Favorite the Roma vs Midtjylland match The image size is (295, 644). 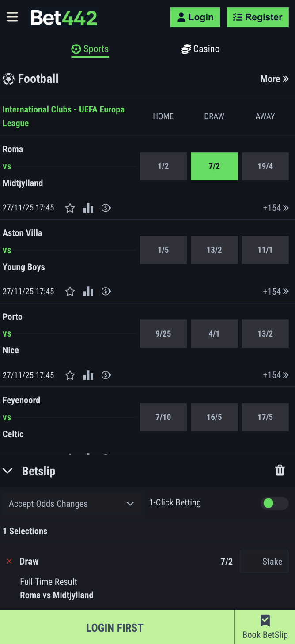(x=70, y=207)
